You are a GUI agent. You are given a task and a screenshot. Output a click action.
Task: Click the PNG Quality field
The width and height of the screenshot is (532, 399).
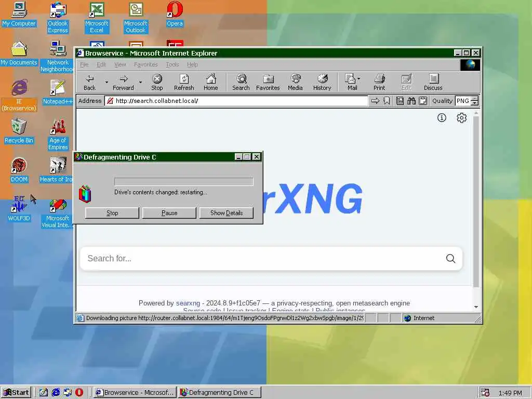click(463, 101)
